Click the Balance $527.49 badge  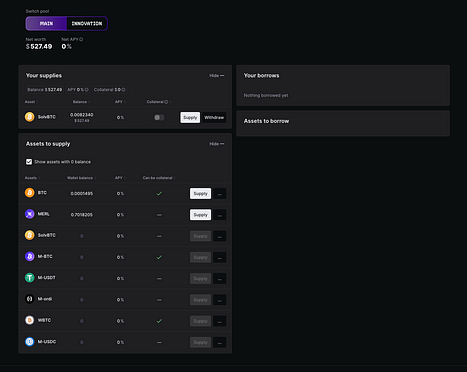(x=44, y=90)
